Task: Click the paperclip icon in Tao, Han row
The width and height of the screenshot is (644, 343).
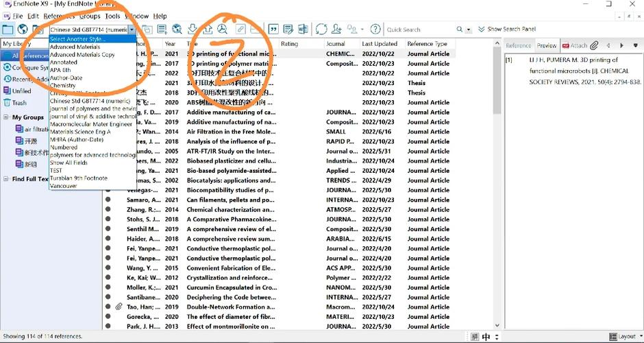Action: coord(119,307)
